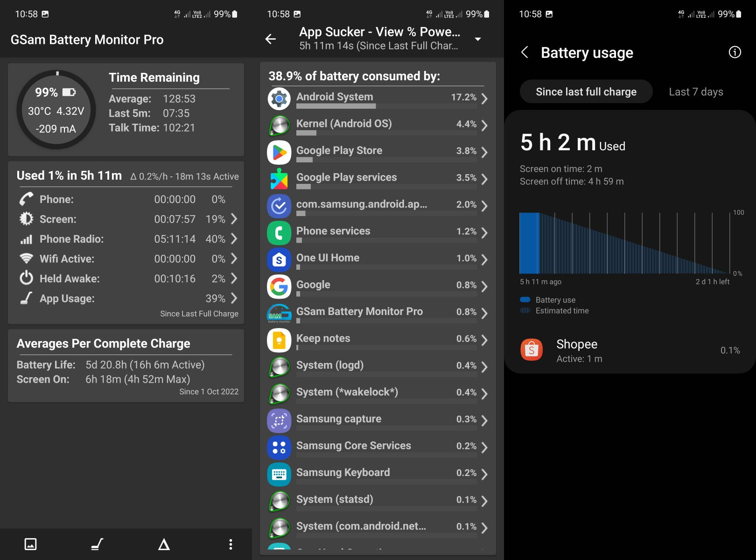Tap the Google G icon
This screenshot has width=756, height=560.
(x=279, y=287)
